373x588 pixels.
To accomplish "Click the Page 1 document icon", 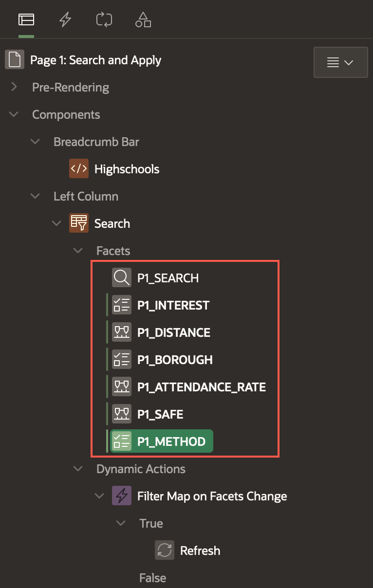I will click(15, 60).
